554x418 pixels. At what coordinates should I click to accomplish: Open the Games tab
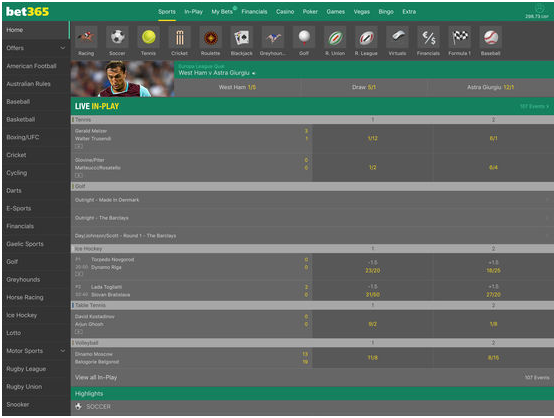click(x=336, y=12)
